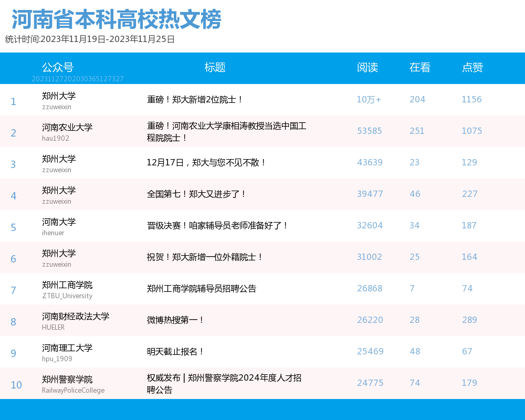Click read count 24775
The image size is (525, 420).
370,383
